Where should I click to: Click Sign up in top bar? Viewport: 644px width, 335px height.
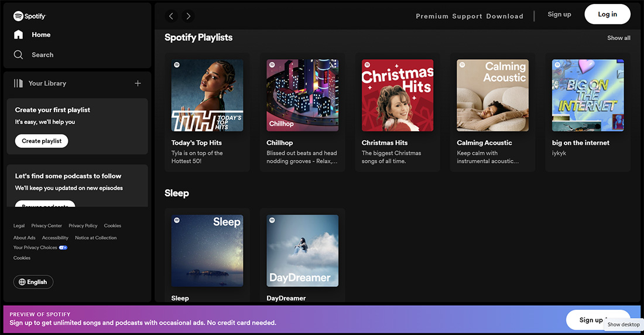pos(559,14)
